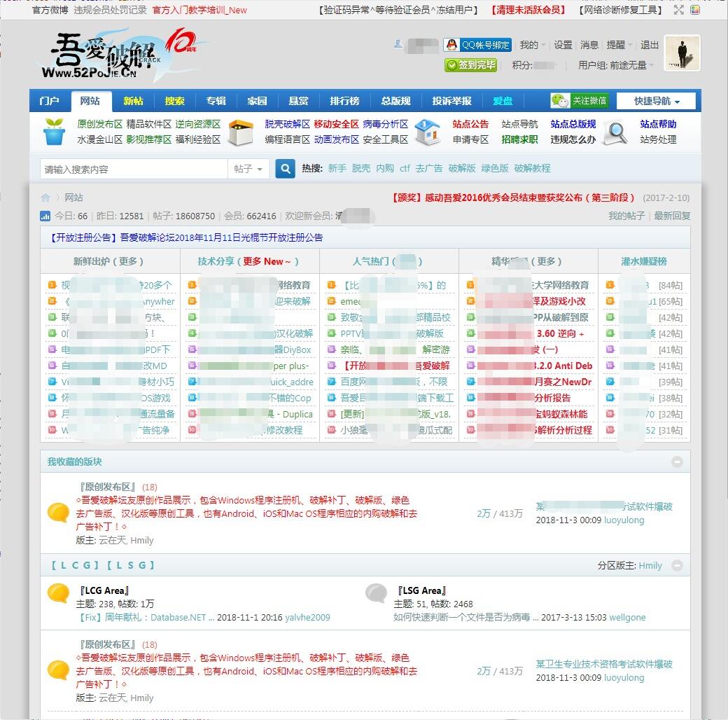The image size is (728, 720).
Task: Open the 爱盘 nav tab
Action: pos(503,101)
